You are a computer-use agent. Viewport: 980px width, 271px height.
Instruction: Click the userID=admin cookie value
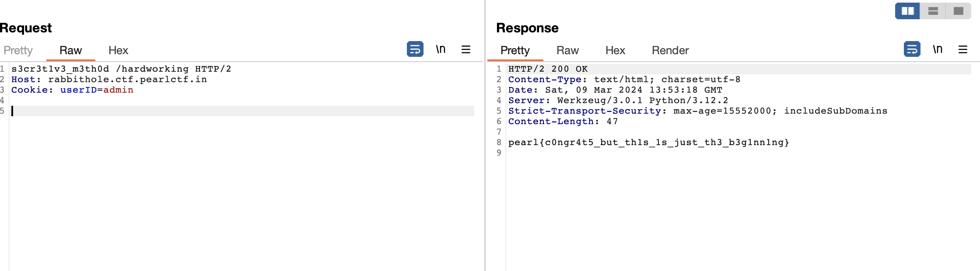pos(97,90)
